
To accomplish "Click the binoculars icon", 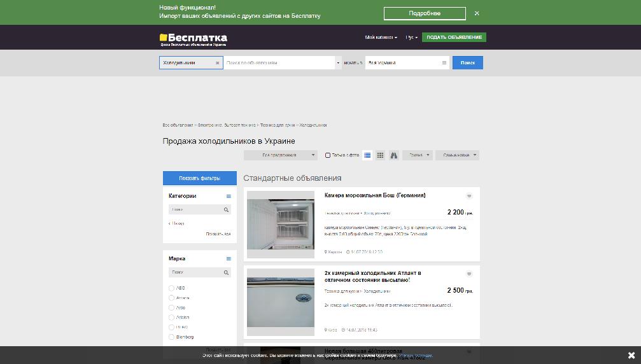I will 393,155.
